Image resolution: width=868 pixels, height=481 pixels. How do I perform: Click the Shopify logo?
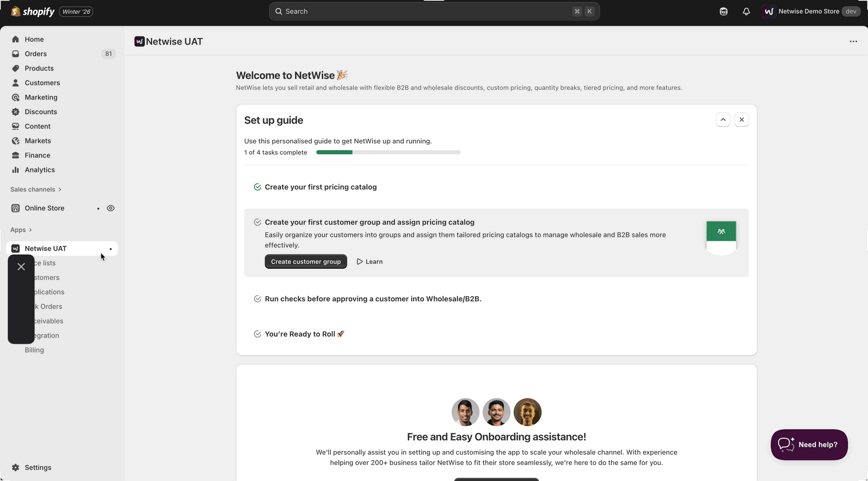point(33,11)
